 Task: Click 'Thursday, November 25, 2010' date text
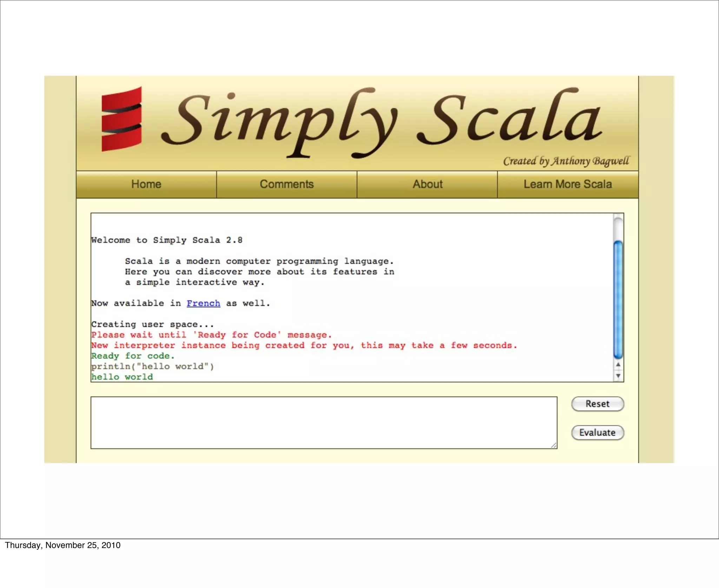coord(62,545)
